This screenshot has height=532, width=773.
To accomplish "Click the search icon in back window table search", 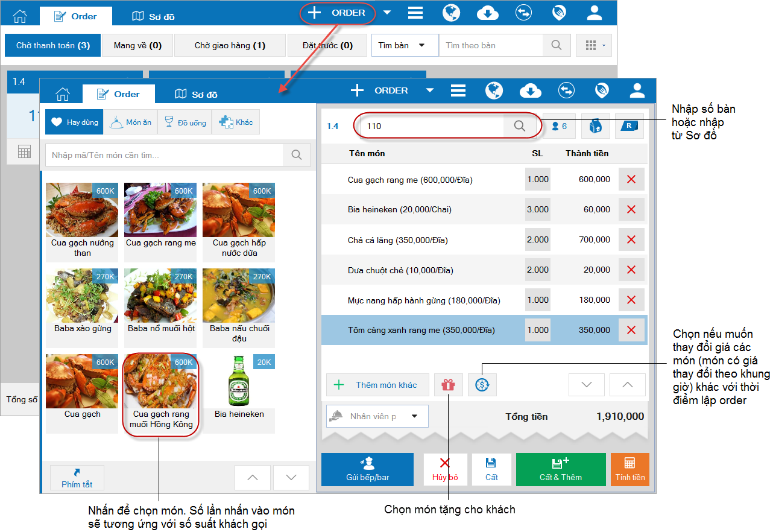I will coord(556,45).
